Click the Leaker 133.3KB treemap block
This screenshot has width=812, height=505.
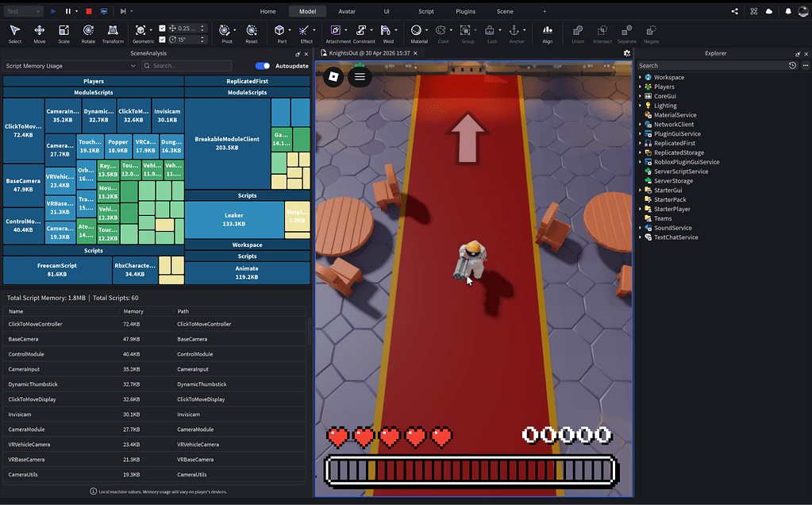click(234, 220)
